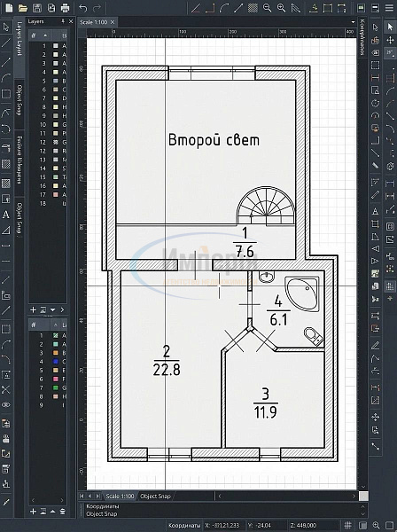
Task: Expand the command panel with up chevron
Action: tap(362, 506)
